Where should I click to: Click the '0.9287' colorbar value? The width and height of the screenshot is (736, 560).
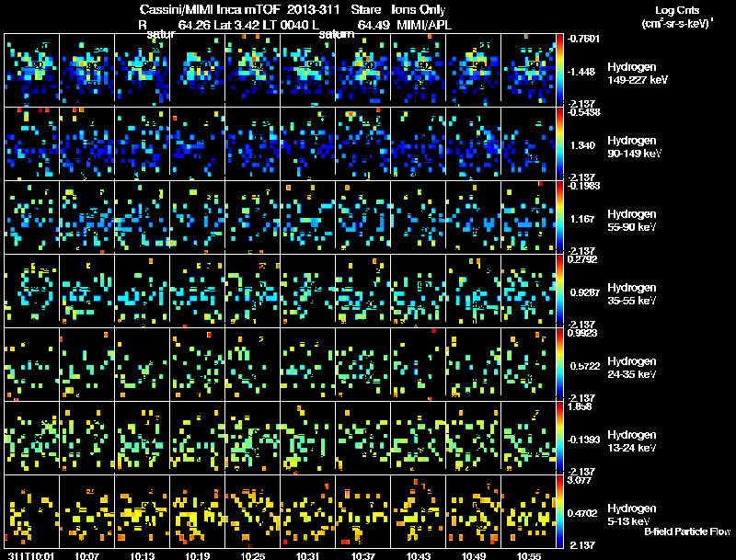[x=585, y=292]
